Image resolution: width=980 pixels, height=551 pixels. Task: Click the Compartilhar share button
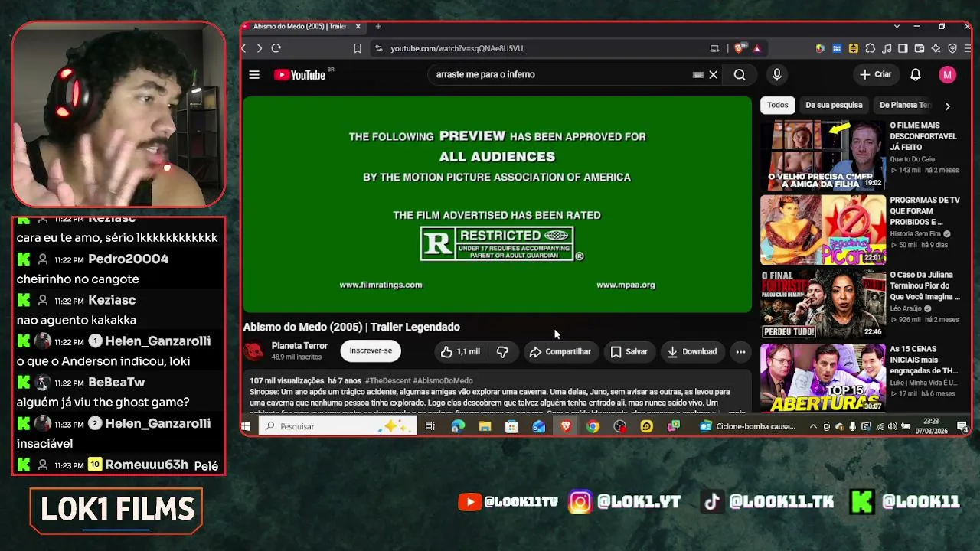click(560, 351)
